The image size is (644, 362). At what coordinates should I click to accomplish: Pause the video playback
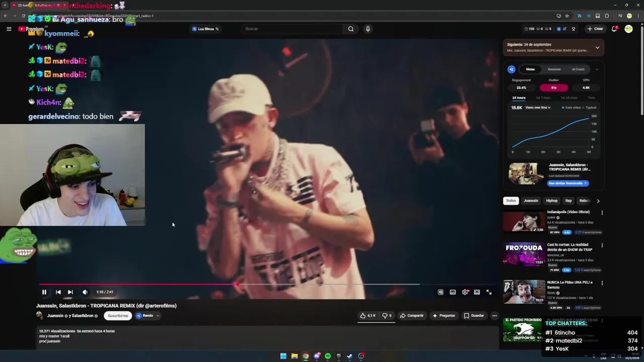(x=44, y=292)
